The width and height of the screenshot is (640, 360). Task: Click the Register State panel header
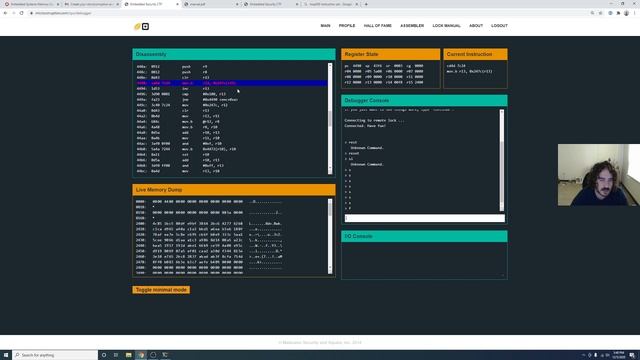[391, 54]
